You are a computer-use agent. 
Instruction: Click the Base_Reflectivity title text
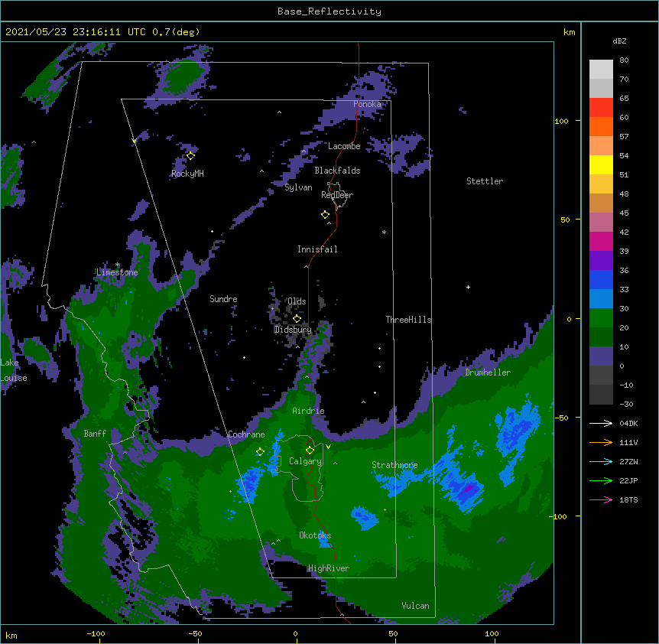click(329, 11)
